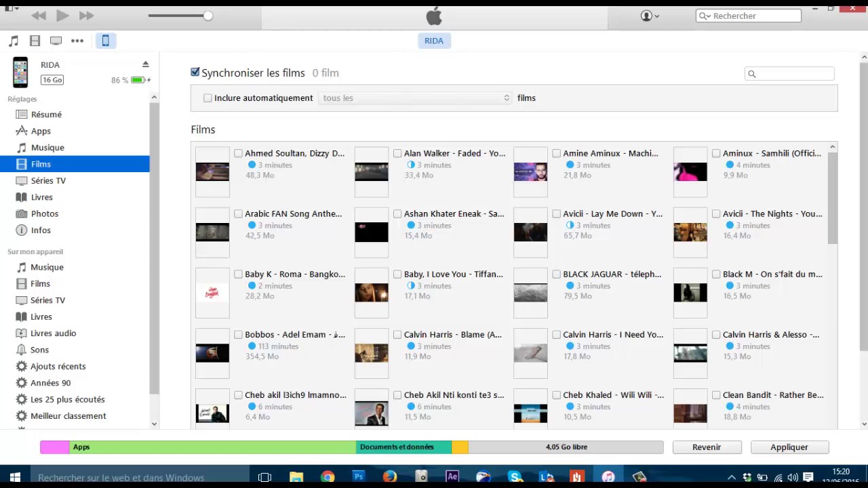Click the rewind playback button
This screenshot has width=868, height=488.
click(39, 15)
